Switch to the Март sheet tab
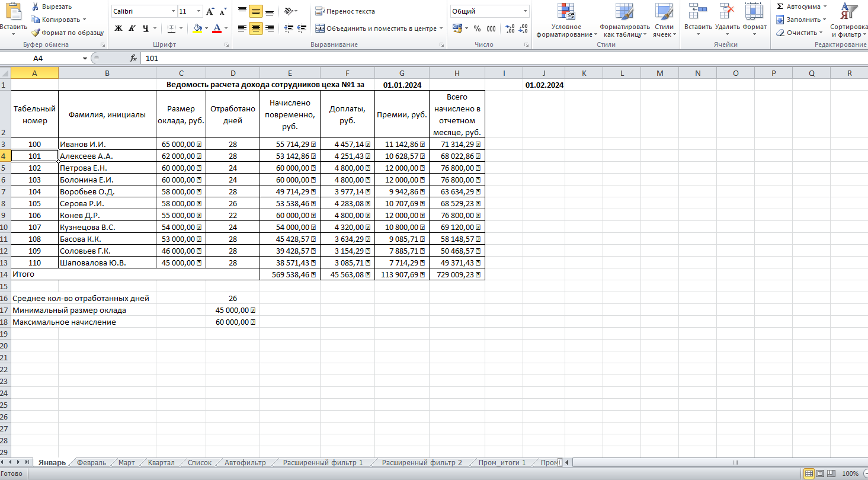Viewport: 868px width, 480px height. coord(126,463)
